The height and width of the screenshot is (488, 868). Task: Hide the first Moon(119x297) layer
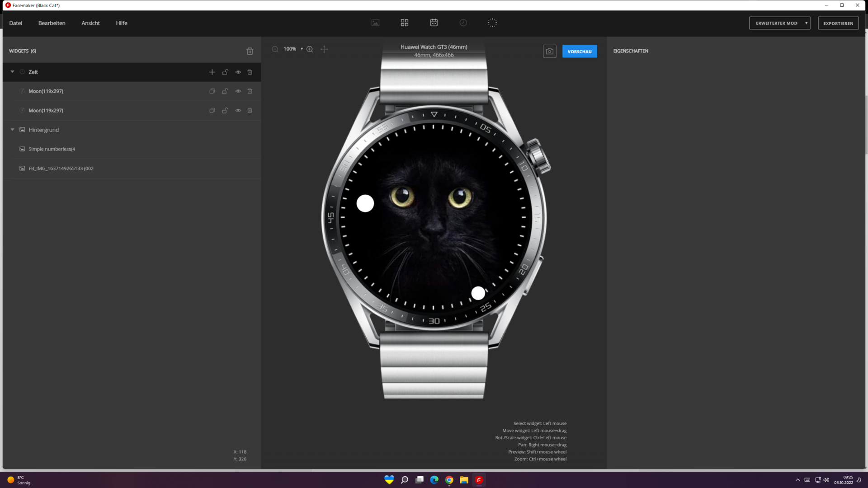coord(238,91)
